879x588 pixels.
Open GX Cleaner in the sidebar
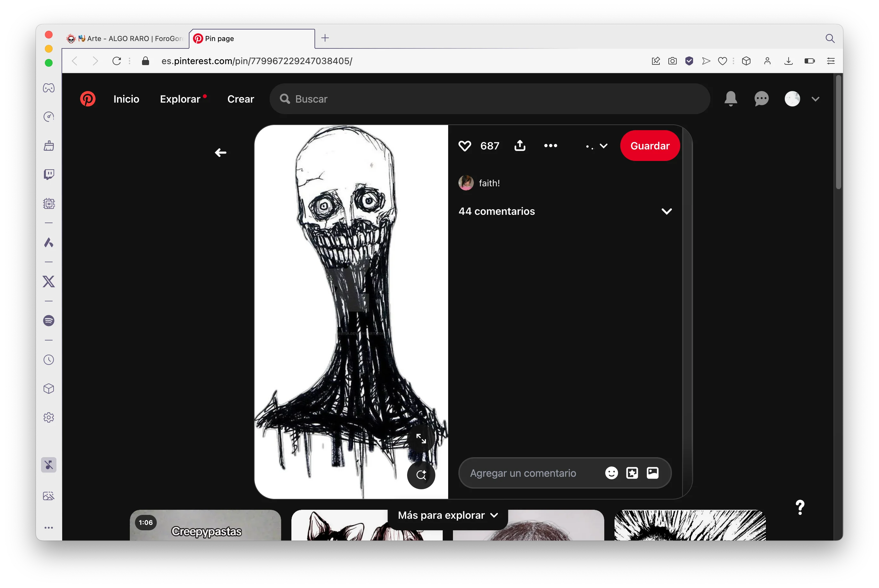click(x=49, y=146)
